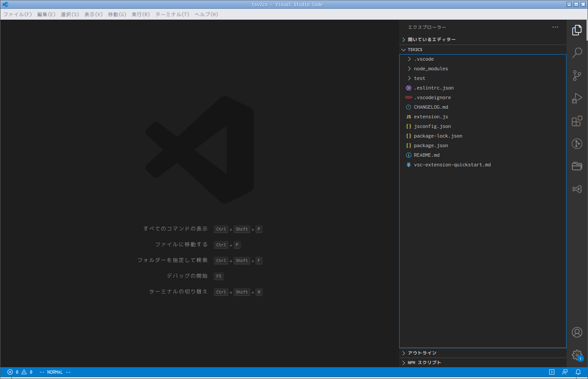Screen dimensions: 588x379
Task: Open the 編集(E) menu
Action: pos(46,14)
